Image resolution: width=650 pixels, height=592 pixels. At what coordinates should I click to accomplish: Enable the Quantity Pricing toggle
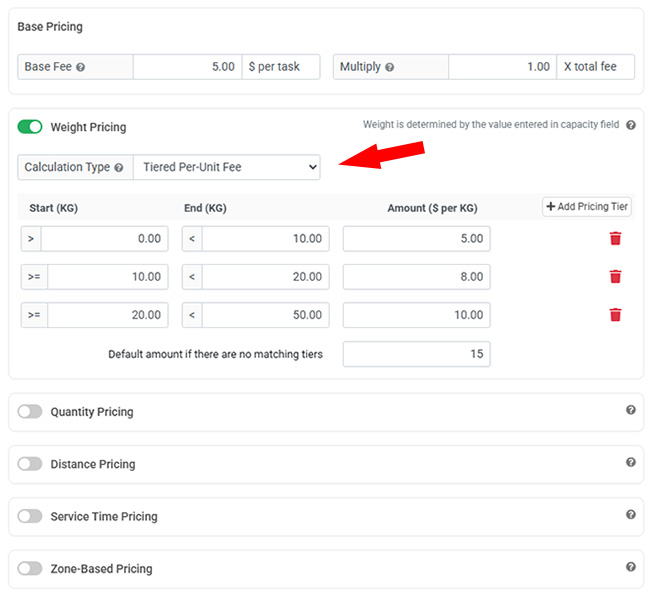tap(30, 411)
